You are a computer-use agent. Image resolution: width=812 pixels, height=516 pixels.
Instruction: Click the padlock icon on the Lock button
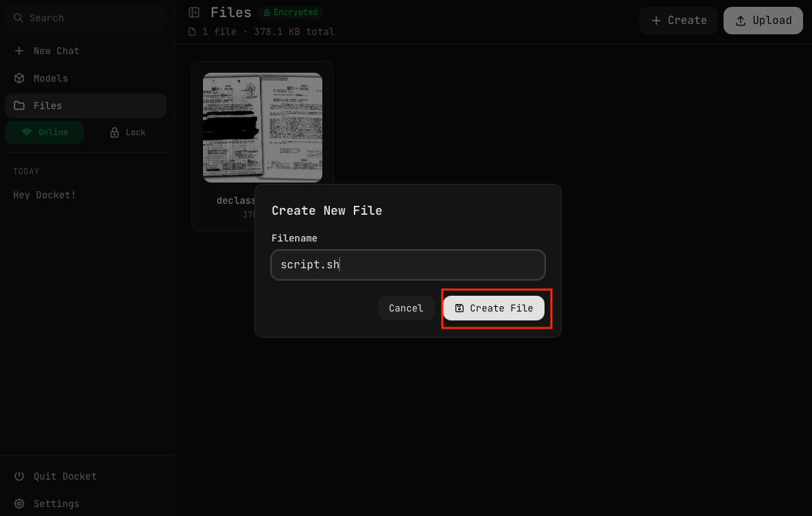tap(115, 132)
